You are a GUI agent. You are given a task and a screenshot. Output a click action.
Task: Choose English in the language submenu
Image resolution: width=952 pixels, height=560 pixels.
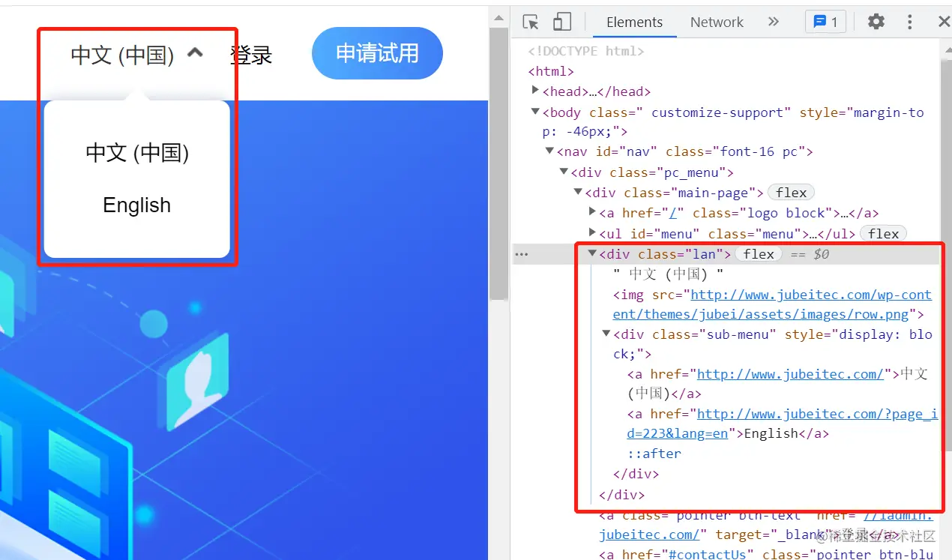point(137,205)
